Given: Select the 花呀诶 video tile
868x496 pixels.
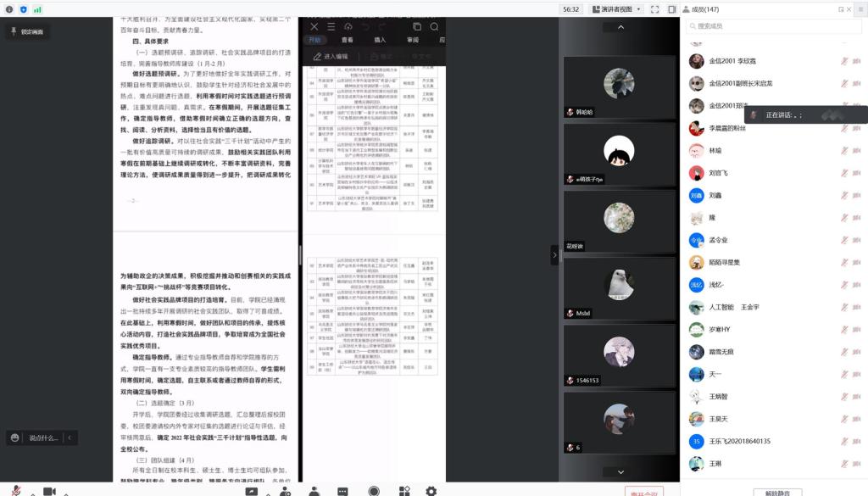Looking at the screenshot, I should 619,221.
